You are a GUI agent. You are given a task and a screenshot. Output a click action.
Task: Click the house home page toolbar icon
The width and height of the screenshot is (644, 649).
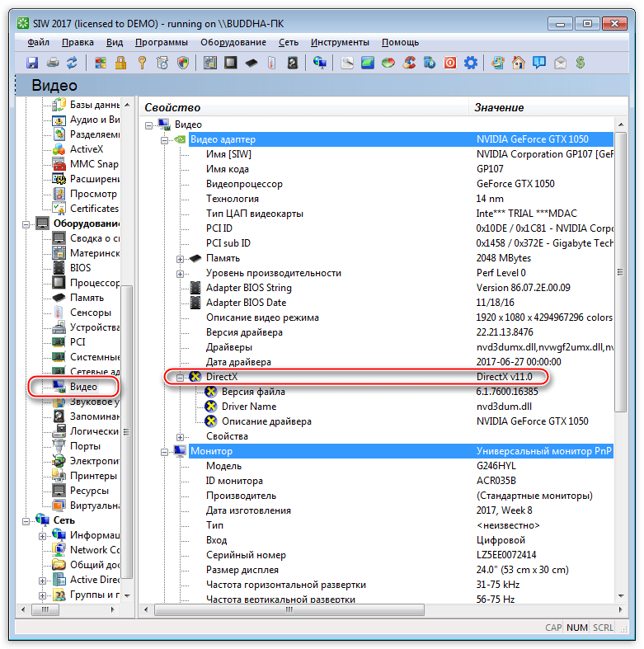pyautogui.click(x=518, y=63)
